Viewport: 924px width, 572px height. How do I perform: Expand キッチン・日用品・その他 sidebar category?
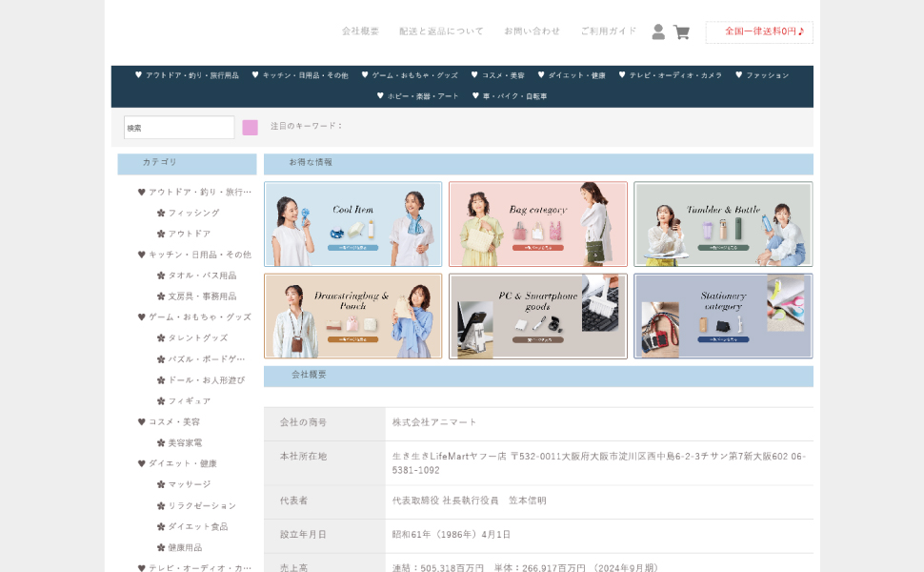click(199, 255)
